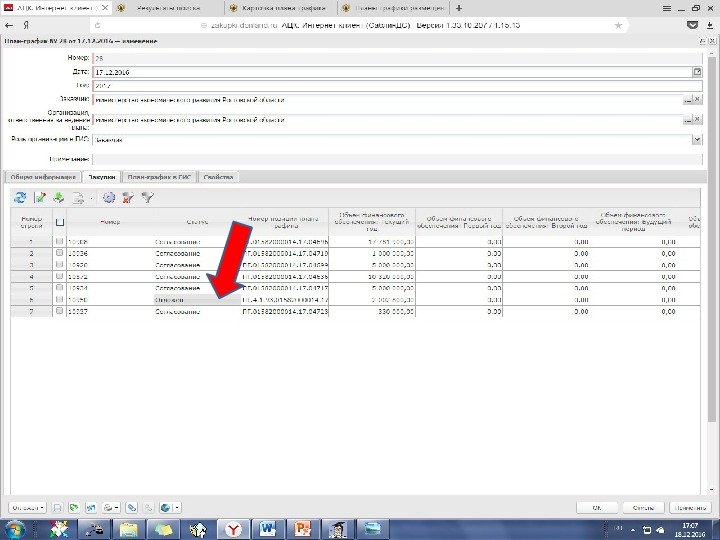720x540 pixels.
Task: Click the greyed-out link icon in bottom toolbar
Action: 148,507
